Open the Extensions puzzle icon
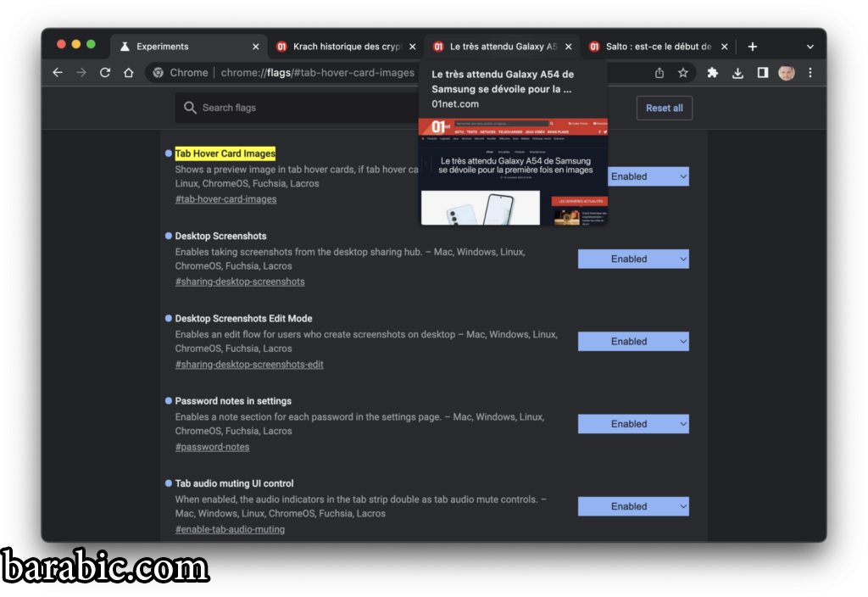Image resolution: width=868 pixels, height=597 pixels. [713, 73]
